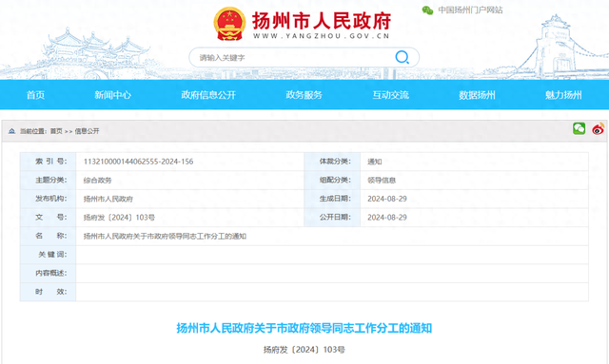The image size is (609, 364).
Task: Open the WeChat share icon
Action: click(x=579, y=128)
